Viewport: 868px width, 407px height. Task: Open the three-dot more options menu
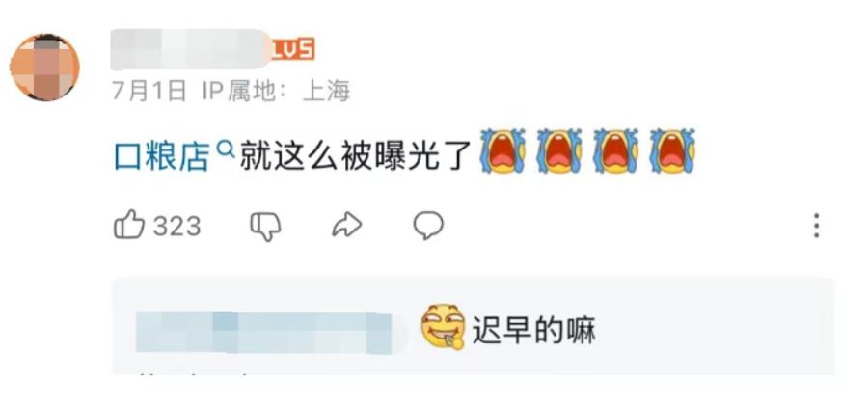pos(817,226)
